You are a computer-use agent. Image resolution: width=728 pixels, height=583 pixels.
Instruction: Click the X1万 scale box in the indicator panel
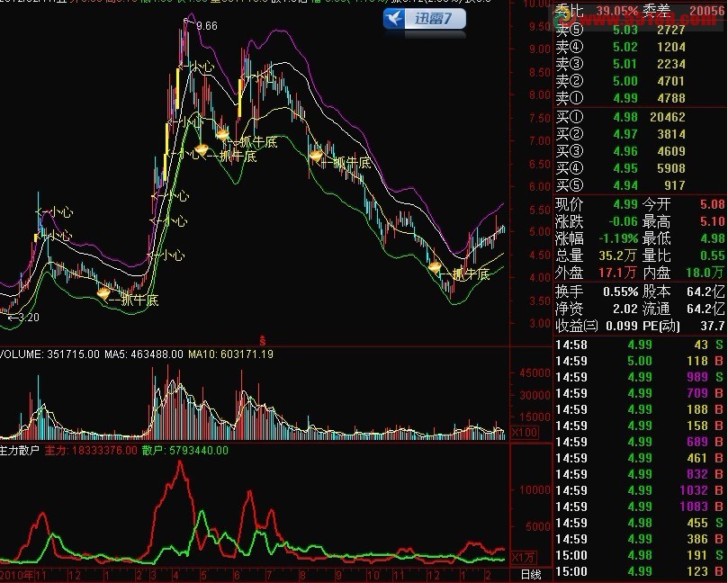(x=524, y=558)
